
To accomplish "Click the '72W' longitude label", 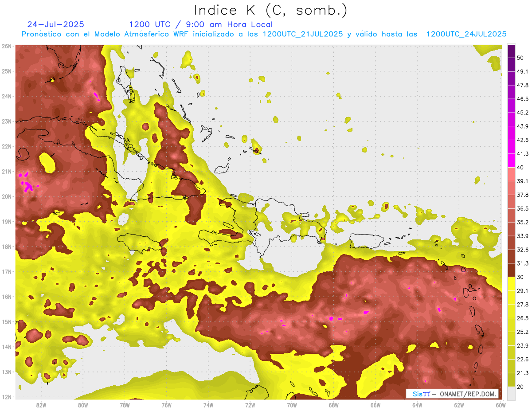I will (250, 405).
